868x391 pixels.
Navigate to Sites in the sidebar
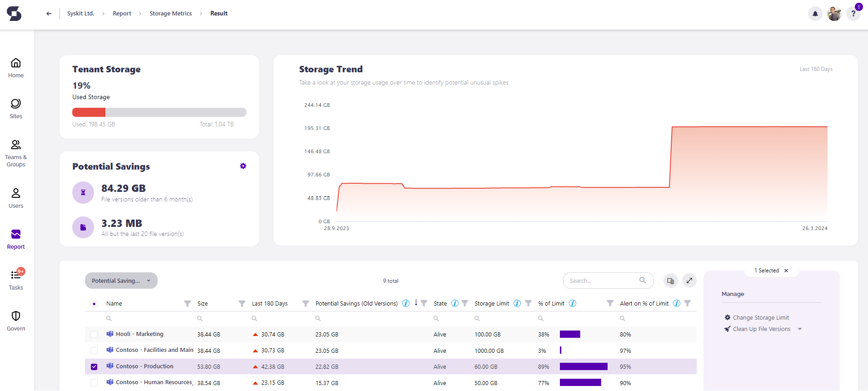tap(16, 109)
